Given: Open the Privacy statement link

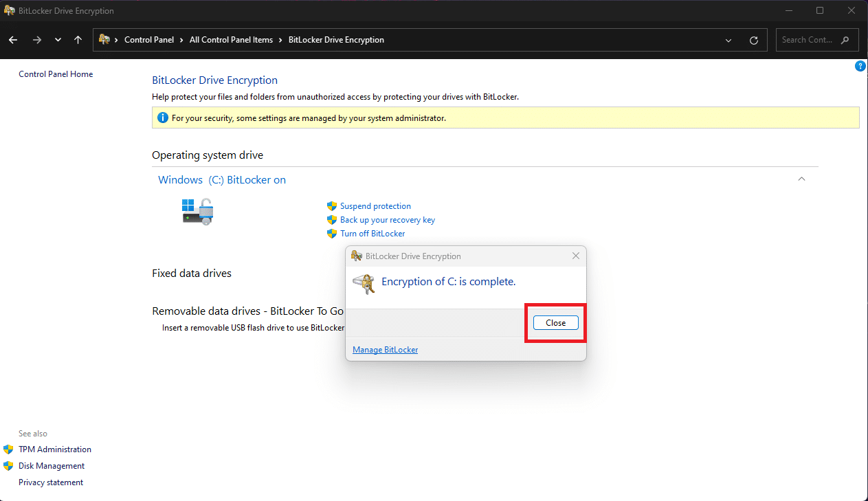Looking at the screenshot, I should (51, 482).
